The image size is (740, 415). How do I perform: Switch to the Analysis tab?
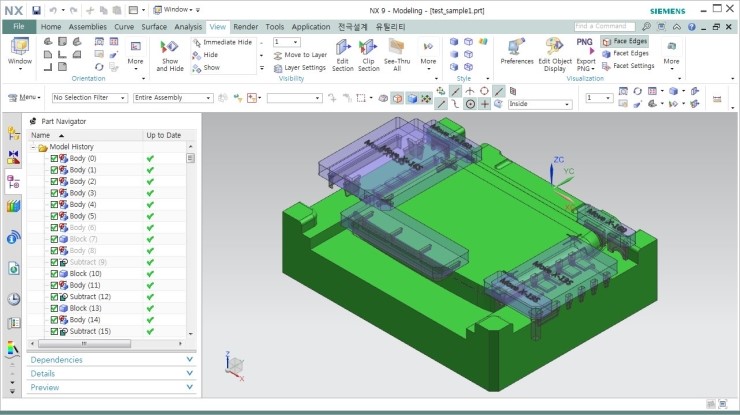tap(188, 27)
